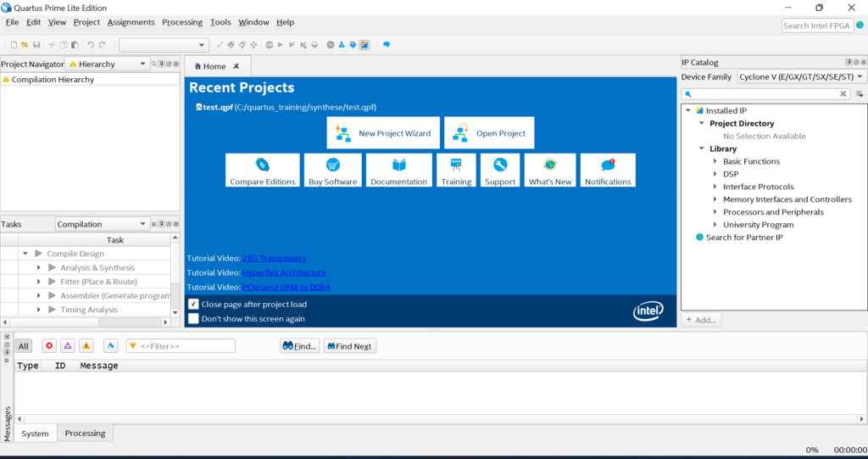Open the Training tile
This screenshot has width=868, height=459.
coord(456,171)
